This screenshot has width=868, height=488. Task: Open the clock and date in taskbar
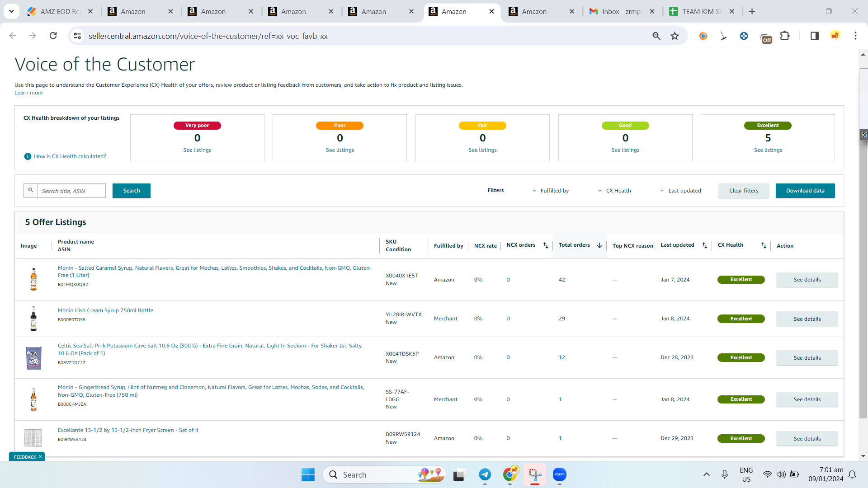pos(826,474)
